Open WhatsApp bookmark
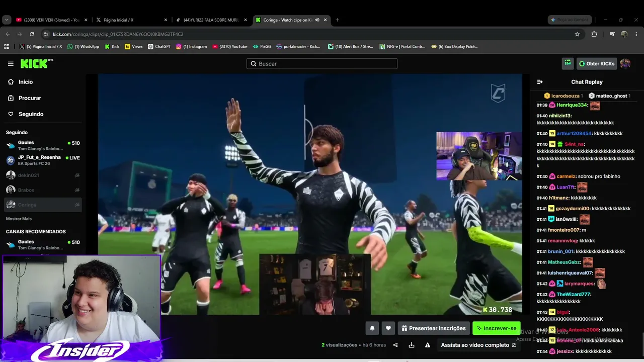644x362 pixels. pos(83,47)
